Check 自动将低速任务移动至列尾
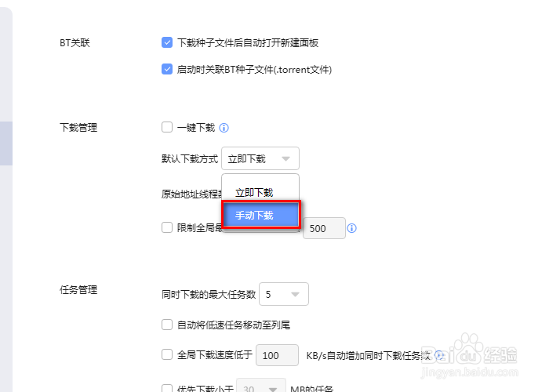 pos(167,325)
